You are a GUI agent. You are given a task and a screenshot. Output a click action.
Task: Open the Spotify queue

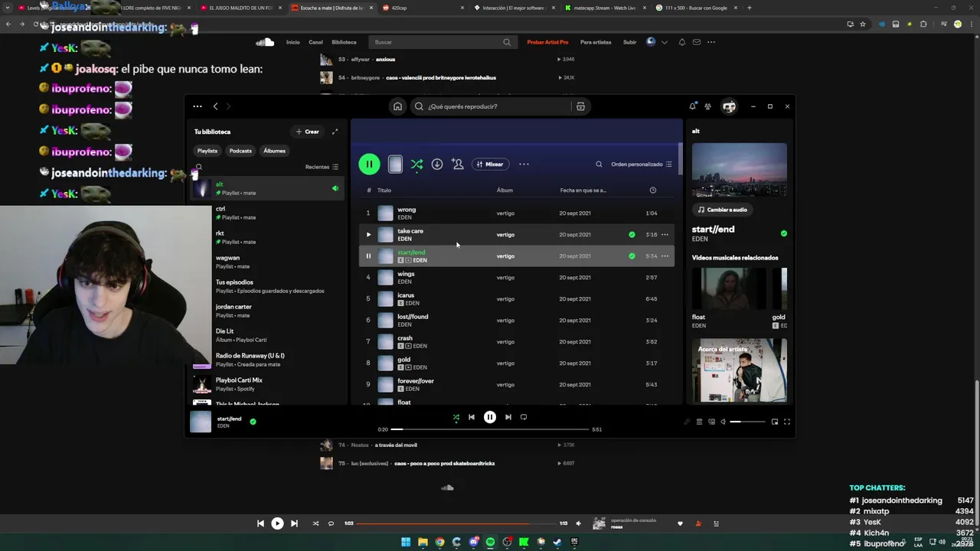(699, 422)
